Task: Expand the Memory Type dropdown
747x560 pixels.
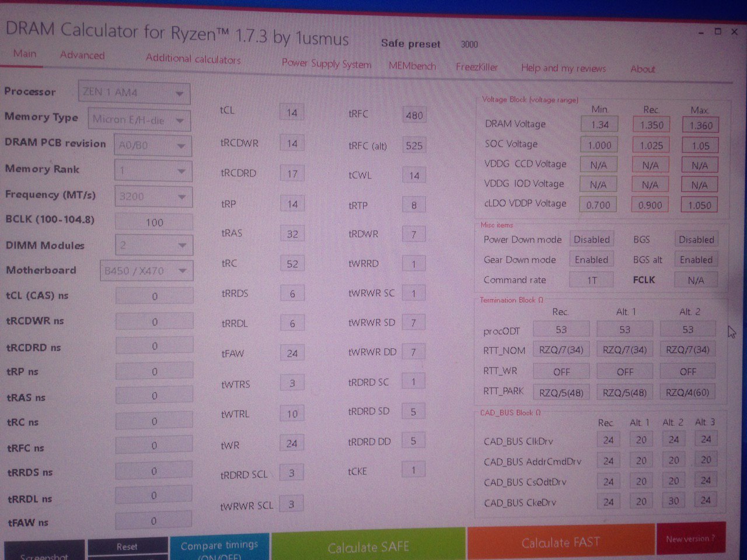Action: pyautogui.click(x=139, y=120)
